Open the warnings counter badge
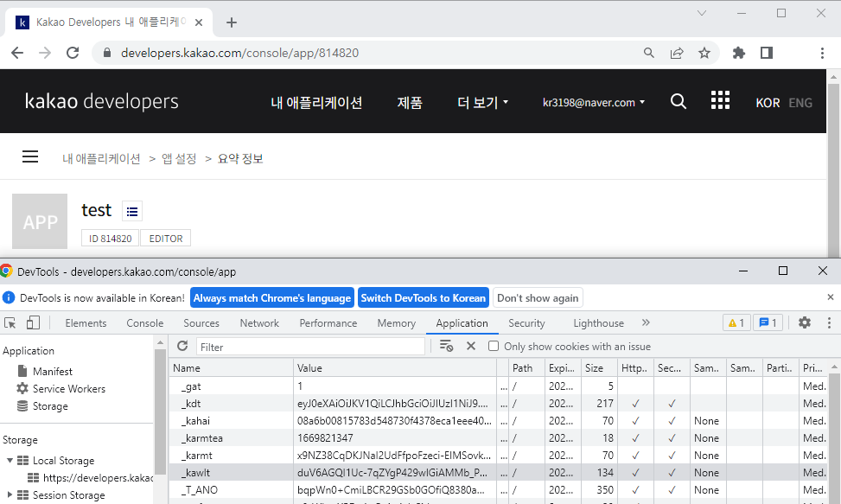This screenshot has height=504, width=841. (736, 322)
